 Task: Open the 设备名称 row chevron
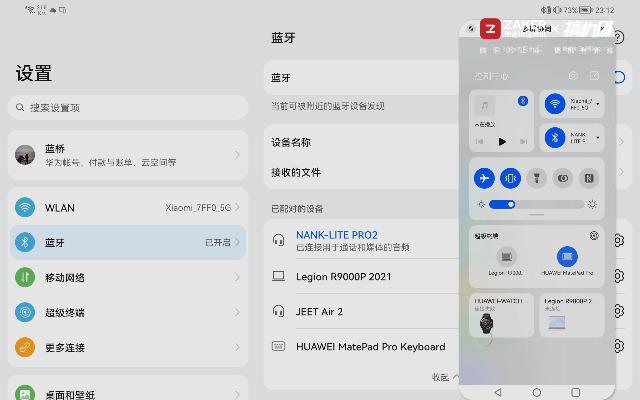pos(621,142)
